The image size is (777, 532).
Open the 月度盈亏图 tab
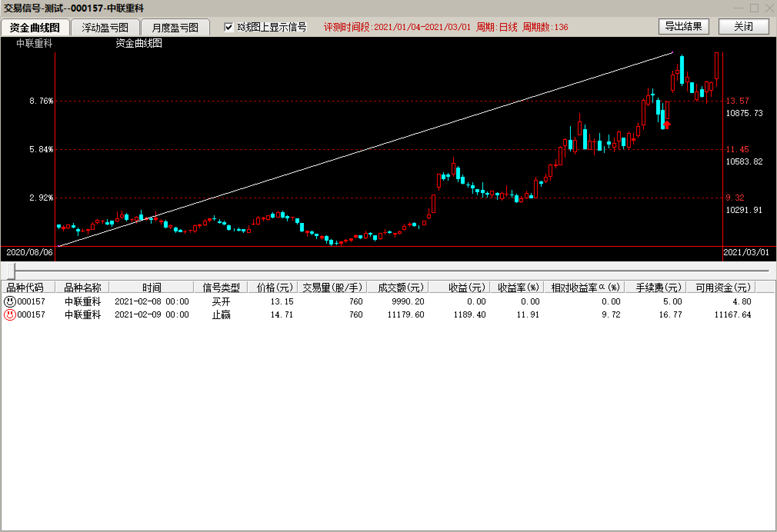coord(175,27)
